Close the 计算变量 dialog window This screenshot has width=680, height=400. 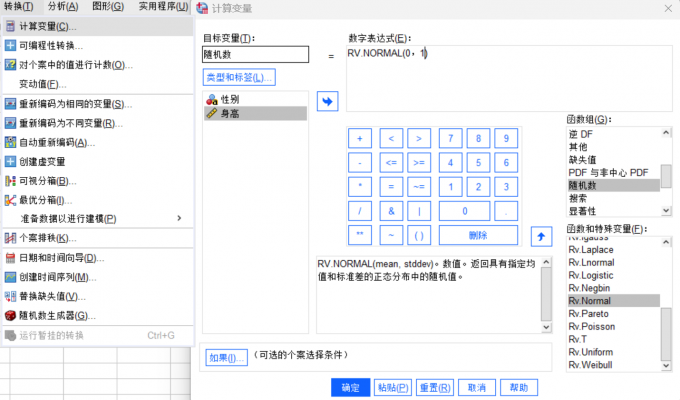click(668, 8)
